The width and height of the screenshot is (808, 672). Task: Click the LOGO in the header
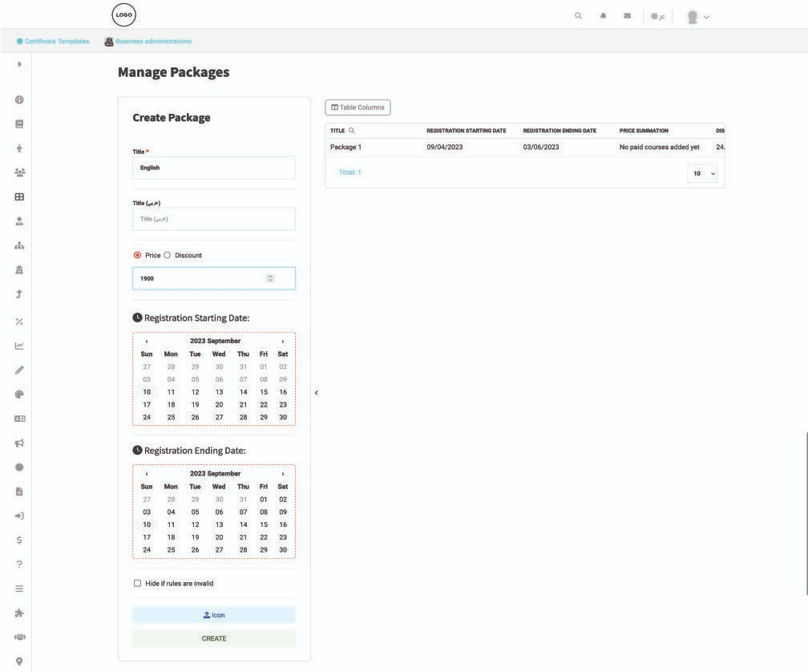point(124,15)
